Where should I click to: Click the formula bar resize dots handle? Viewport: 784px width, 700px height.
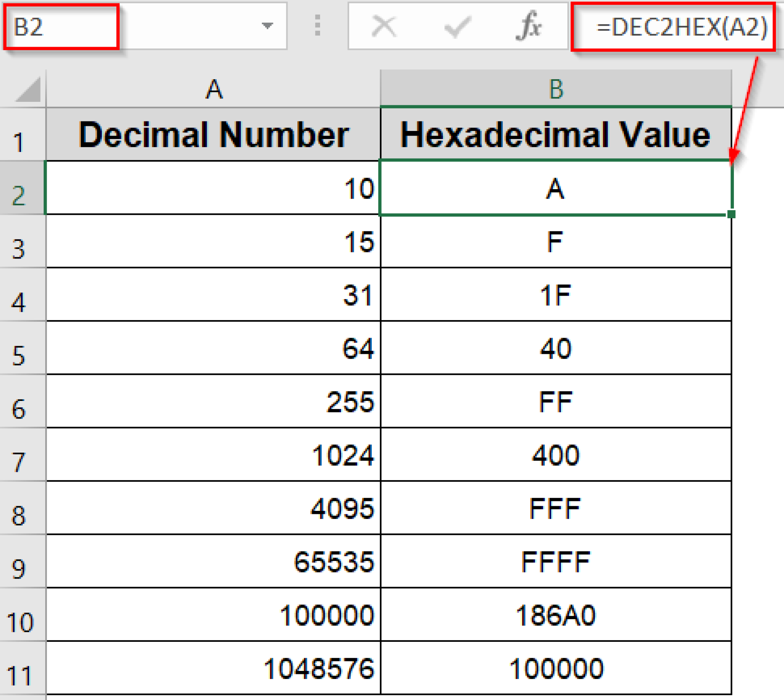coord(317,25)
